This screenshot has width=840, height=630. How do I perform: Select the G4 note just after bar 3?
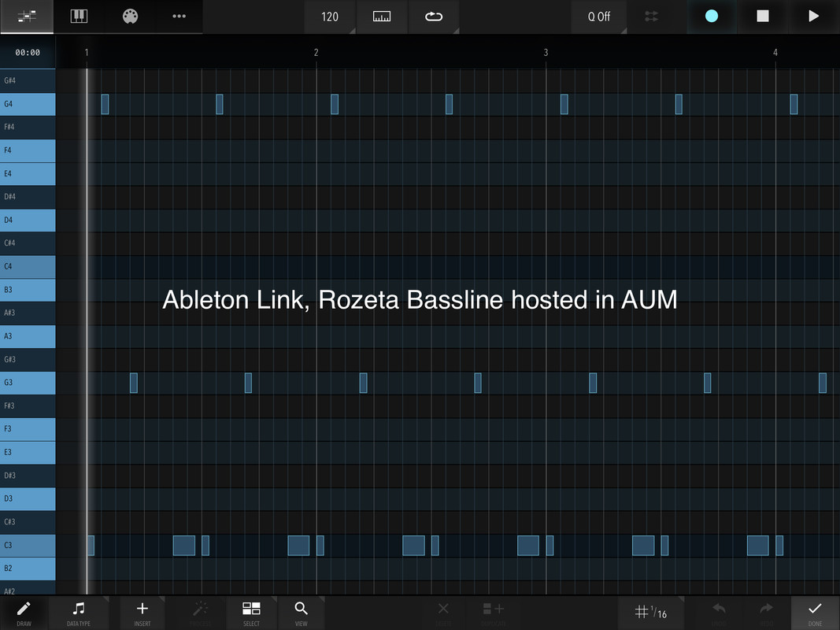pos(564,104)
